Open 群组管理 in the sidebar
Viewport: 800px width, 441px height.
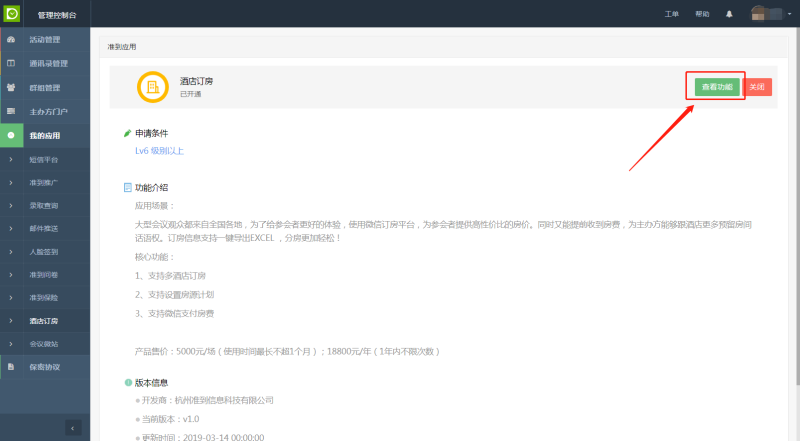tap(45, 87)
